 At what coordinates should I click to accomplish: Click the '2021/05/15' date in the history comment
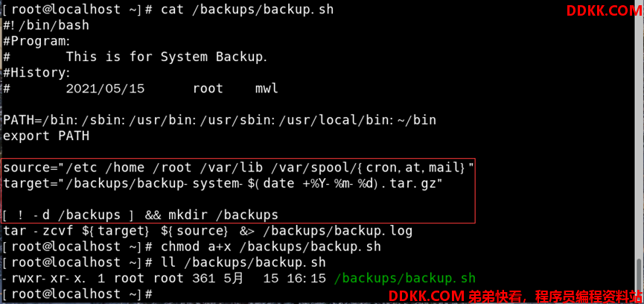pos(105,89)
